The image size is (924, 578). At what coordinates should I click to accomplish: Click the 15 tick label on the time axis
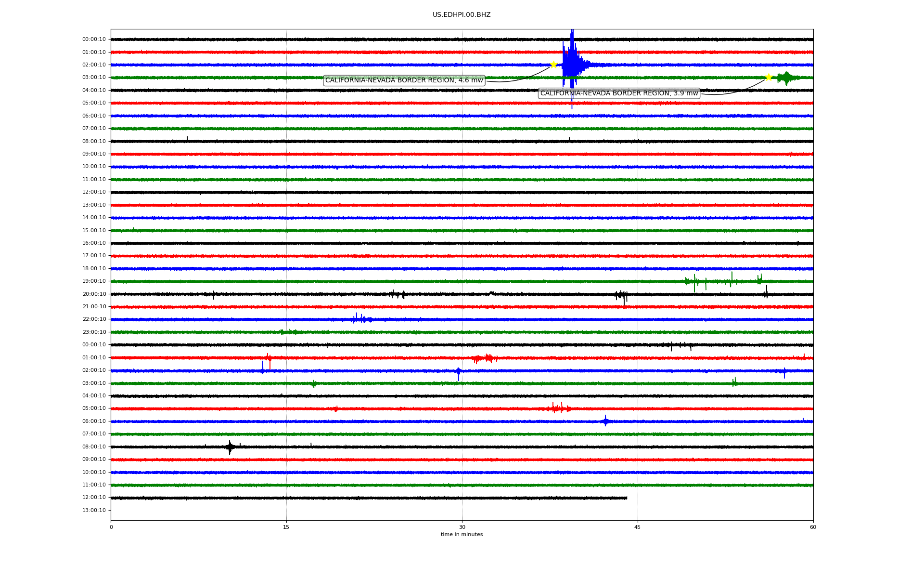point(286,527)
